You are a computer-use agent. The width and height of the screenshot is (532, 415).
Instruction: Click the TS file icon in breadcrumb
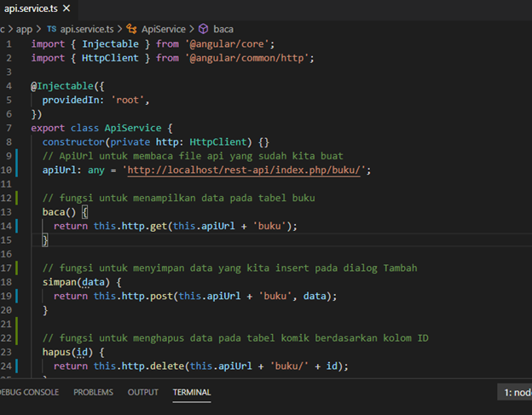click(x=51, y=29)
